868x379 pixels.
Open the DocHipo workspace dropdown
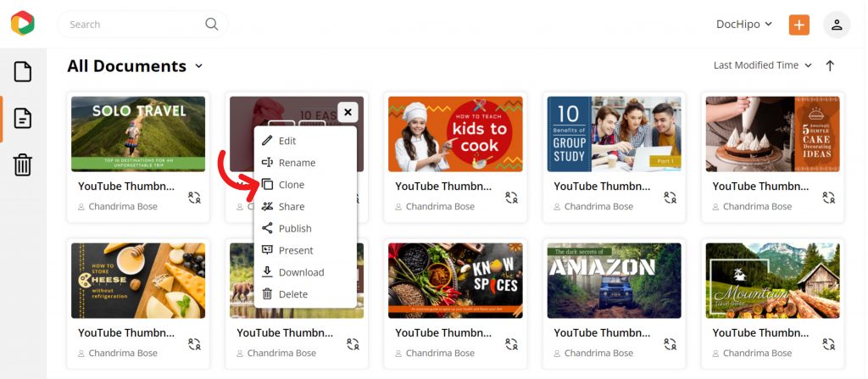[744, 25]
